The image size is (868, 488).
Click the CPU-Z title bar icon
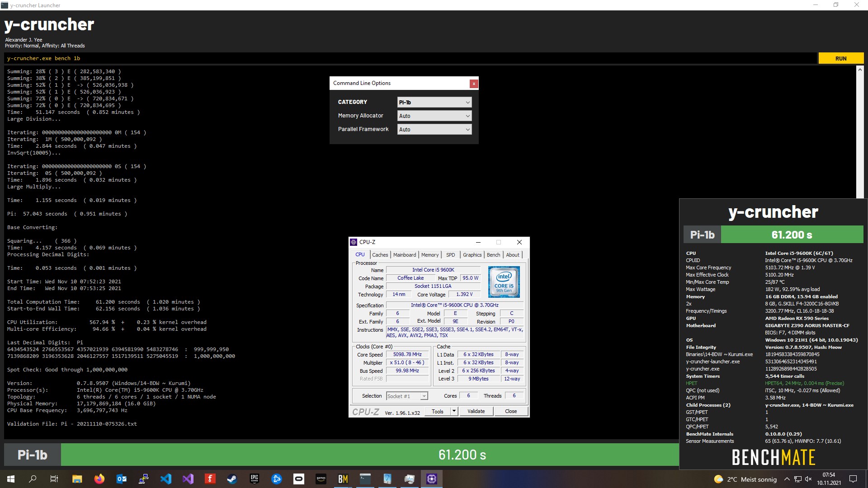[354, 242]
